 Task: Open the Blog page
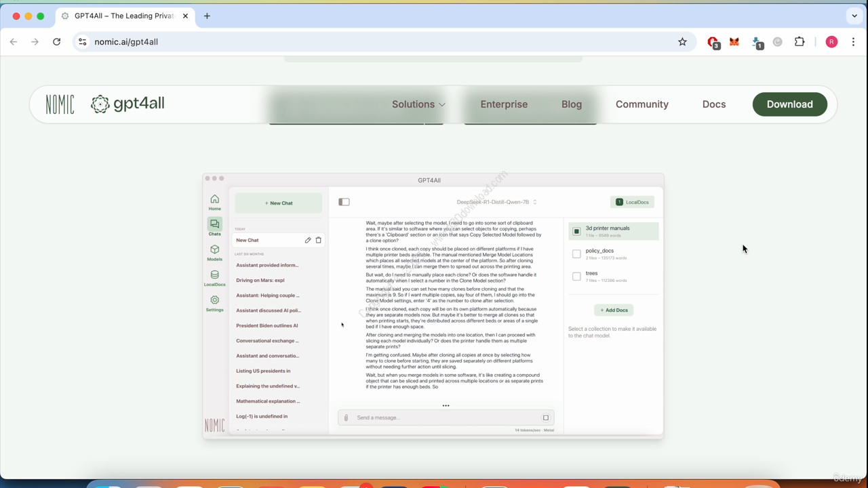572,104
